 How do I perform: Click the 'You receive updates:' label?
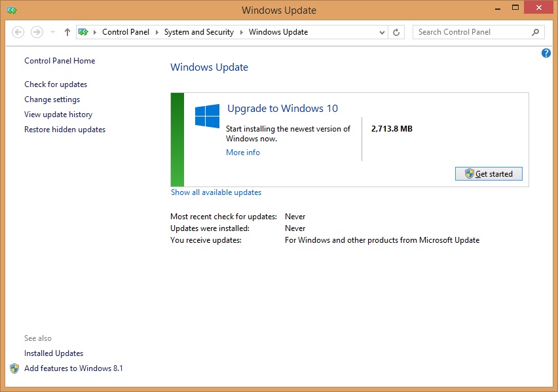pyautogui.click(x=206, y=240)
